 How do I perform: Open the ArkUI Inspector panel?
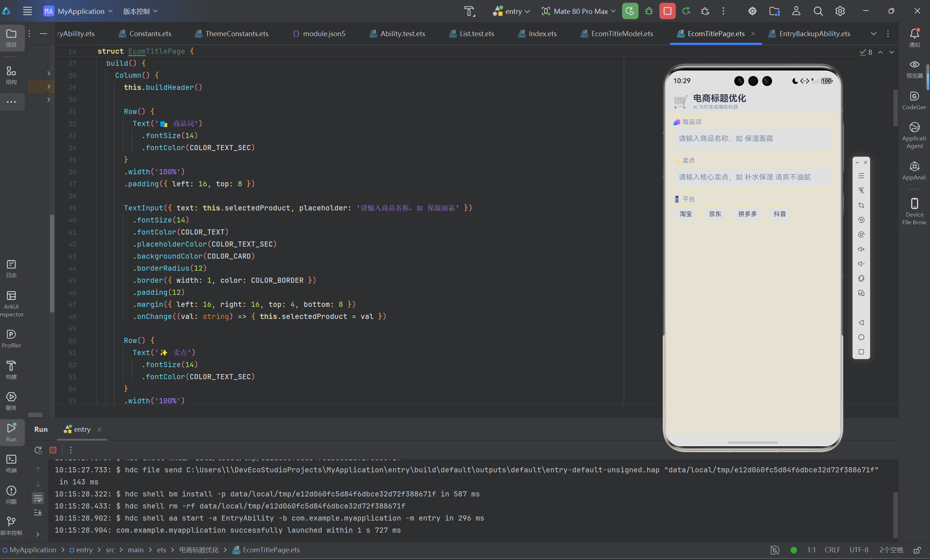11,304
